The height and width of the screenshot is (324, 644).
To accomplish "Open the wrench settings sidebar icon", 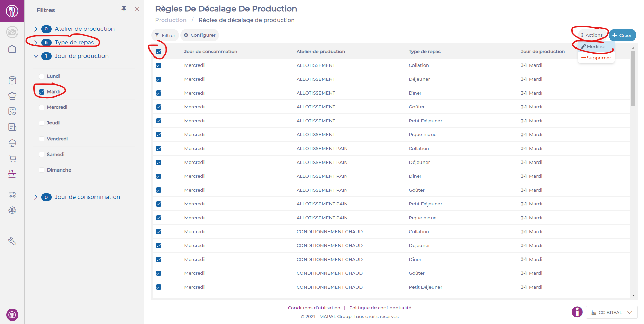I will pyautogui.click(x=12, y=241).
